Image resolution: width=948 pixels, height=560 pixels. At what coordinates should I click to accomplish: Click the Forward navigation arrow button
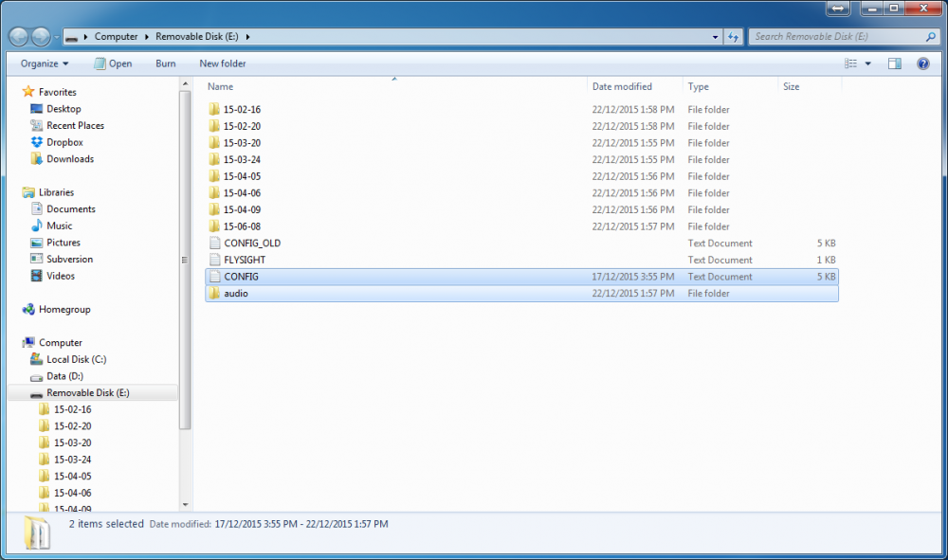(x=41, y=37)
